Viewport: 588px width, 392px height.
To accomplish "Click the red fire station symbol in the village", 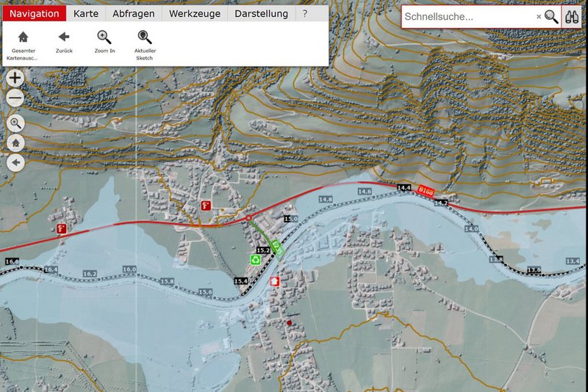I will (206, 206).
